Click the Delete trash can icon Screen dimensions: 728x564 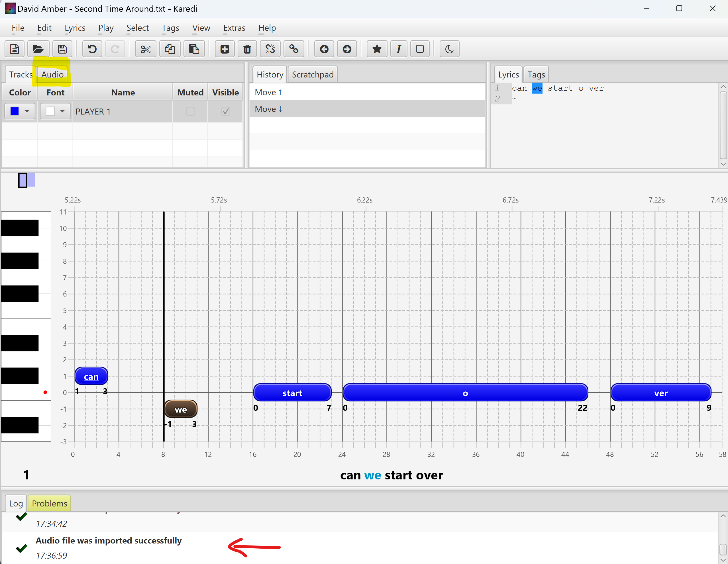pyautogui.click(x=247, y=49)
